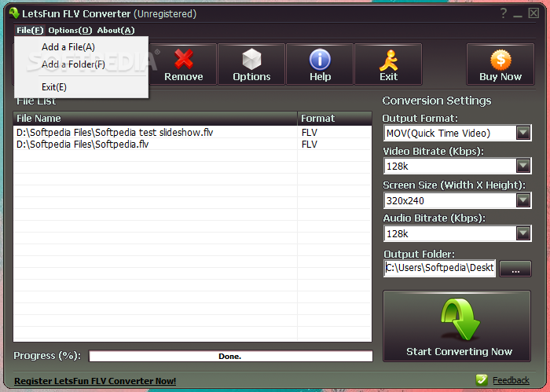This screenshot has width=550, height=392.
Task: Open Help from the toolbar
Action: pyautogui.click(x=320, y=64)
